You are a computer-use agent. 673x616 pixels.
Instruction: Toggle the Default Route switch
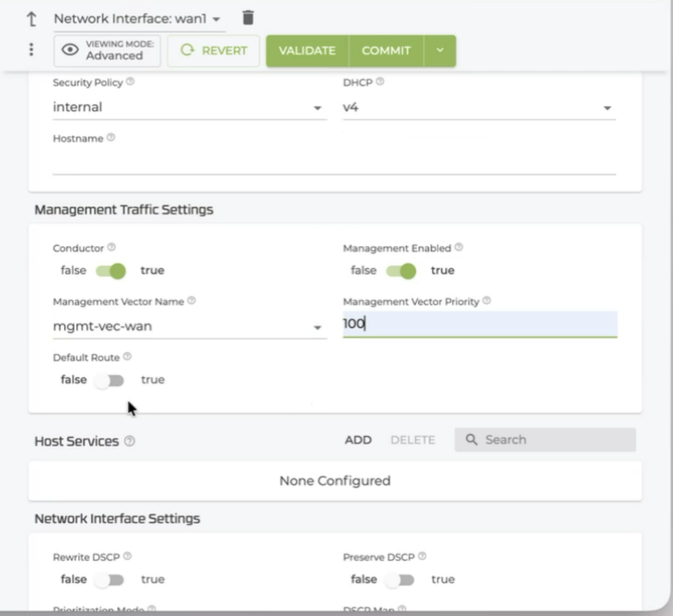click(109, 380)
